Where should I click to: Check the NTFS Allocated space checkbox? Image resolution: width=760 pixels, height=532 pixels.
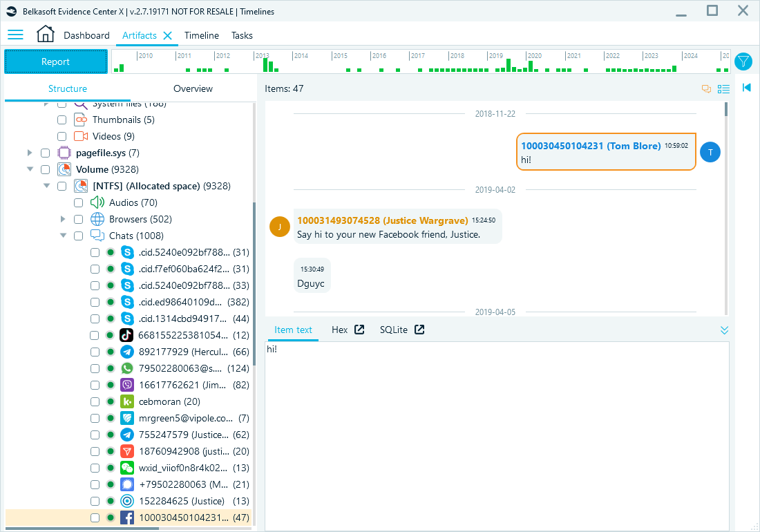pyautogui.click(x=61, y=186)
